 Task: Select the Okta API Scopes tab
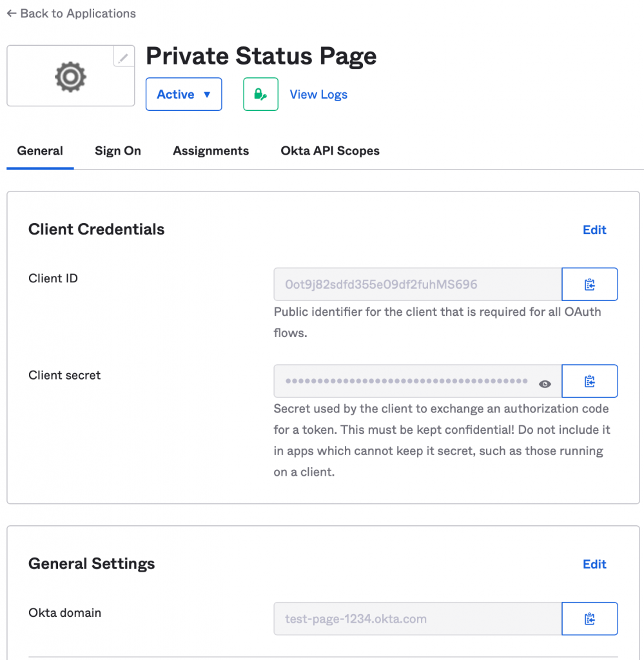(x=329, y=151)
